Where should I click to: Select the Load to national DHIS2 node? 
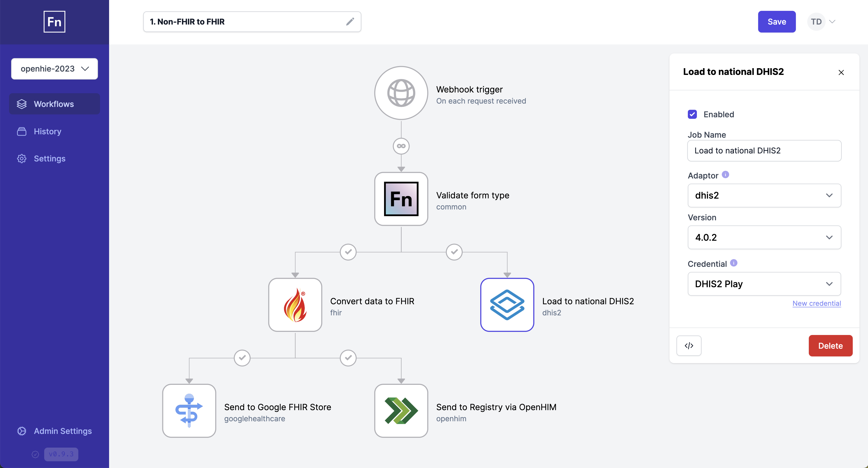coord(507,305)
